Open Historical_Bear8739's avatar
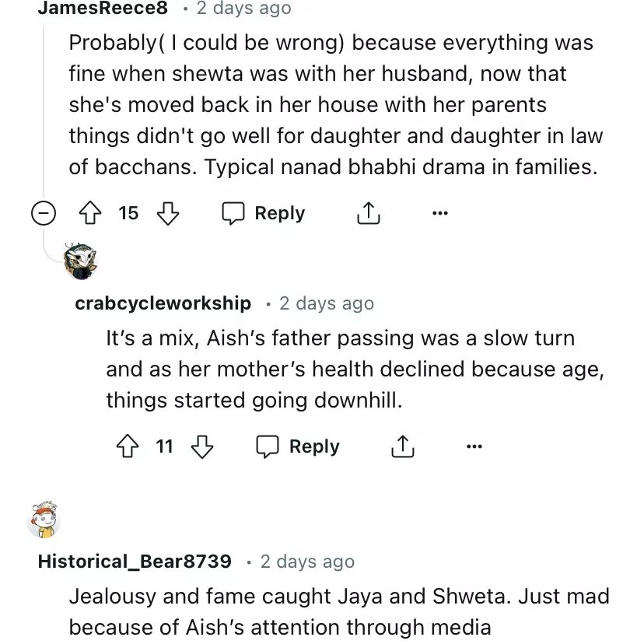The width and height of the screenshot is (644, 644). [44, 519]
